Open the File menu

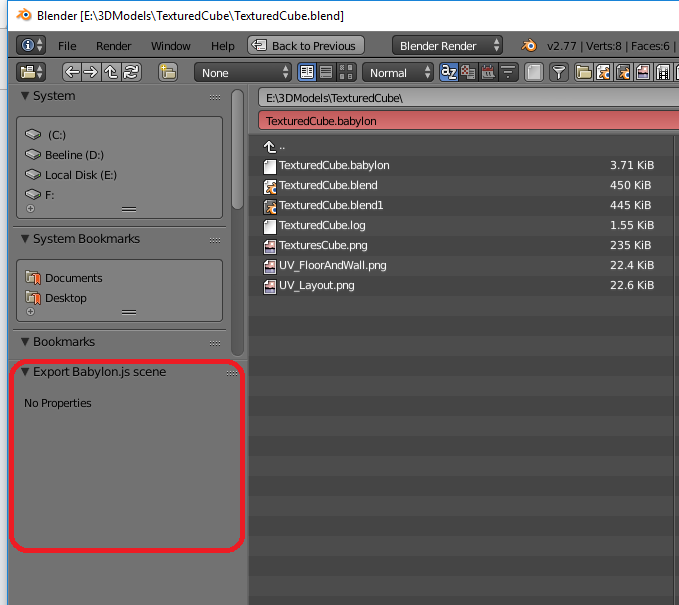(67, 46)
